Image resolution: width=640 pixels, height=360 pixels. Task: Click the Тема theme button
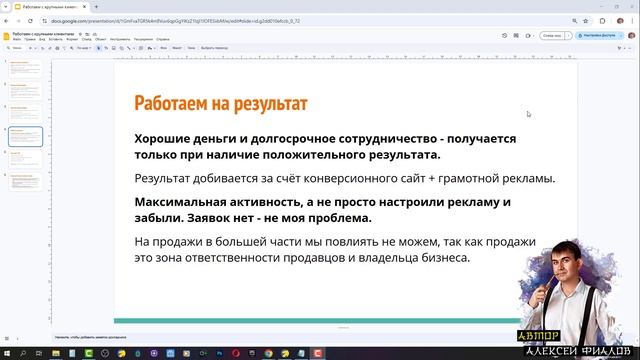pyautogui.click(x=190, y=48)
